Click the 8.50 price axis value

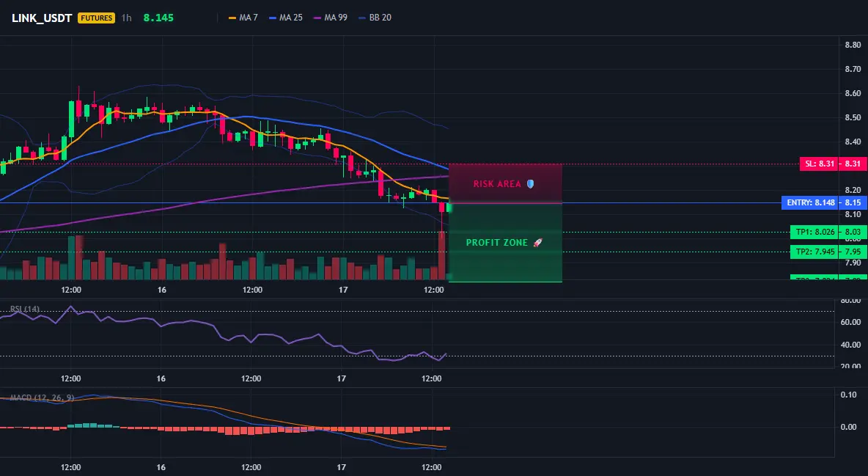click(x=853, y=117)
